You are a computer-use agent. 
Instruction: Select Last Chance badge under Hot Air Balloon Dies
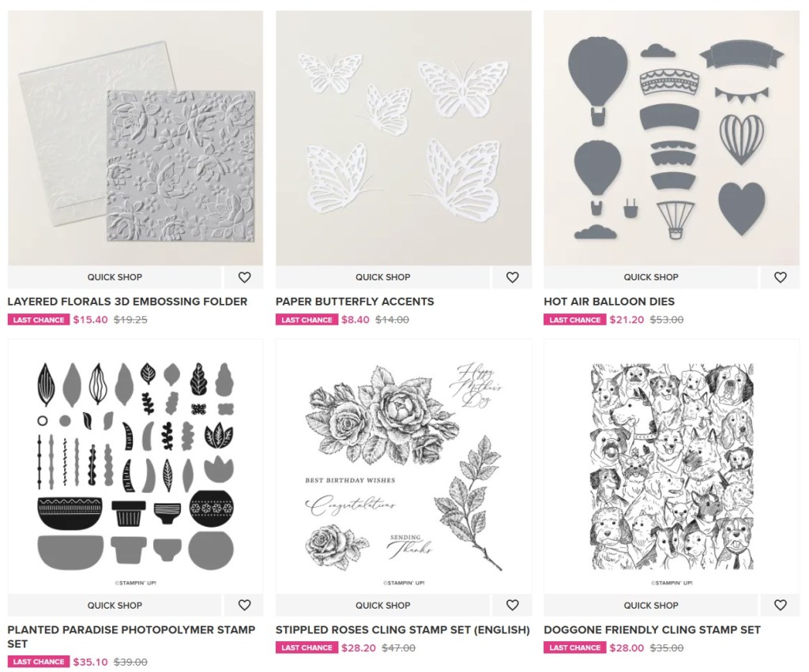click(575, 320)
